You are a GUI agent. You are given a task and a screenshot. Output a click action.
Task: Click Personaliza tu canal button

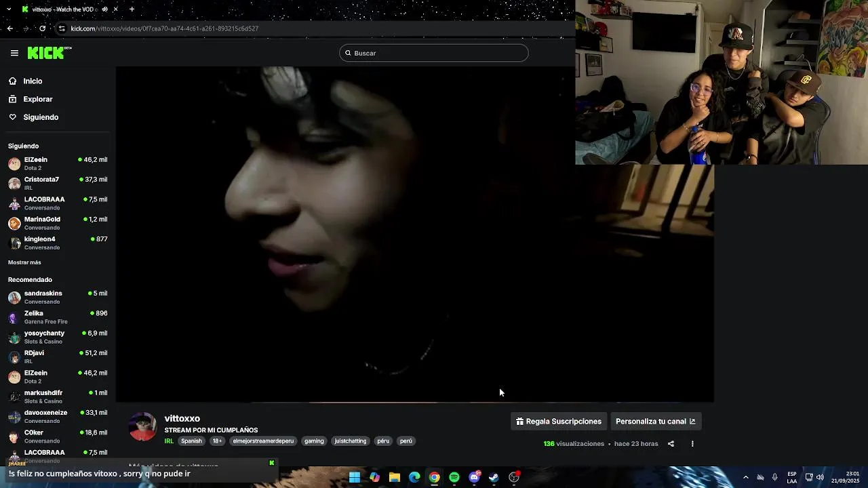[655, 421]
